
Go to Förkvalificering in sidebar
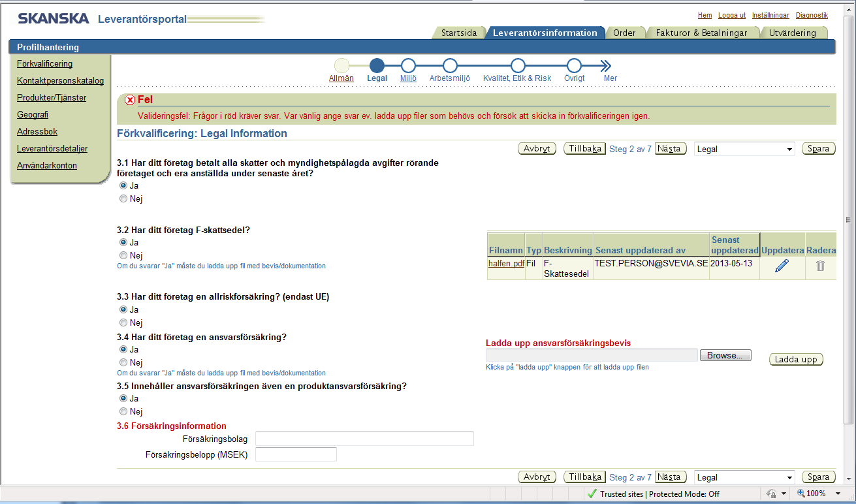(x=44, y=64)
